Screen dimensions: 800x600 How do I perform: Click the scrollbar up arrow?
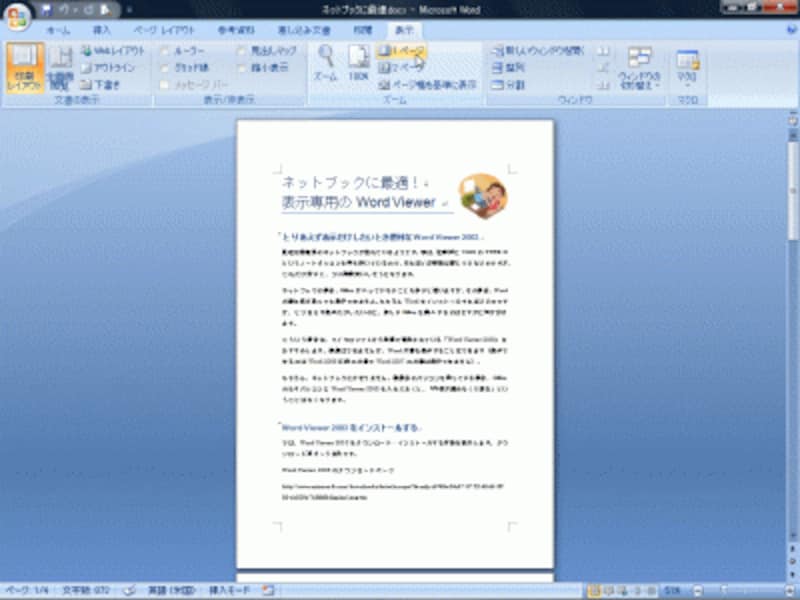coord(793,135)
